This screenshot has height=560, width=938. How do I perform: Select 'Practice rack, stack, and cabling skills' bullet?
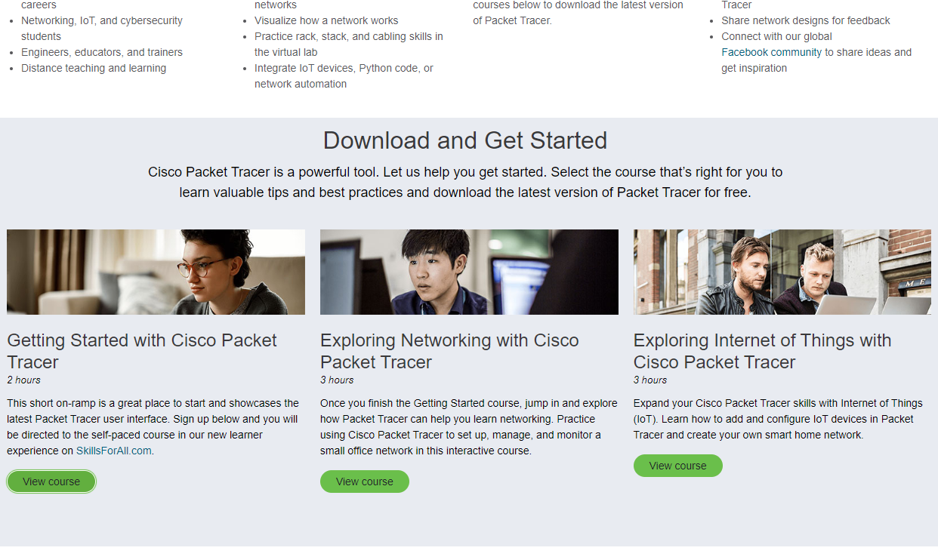349,44
